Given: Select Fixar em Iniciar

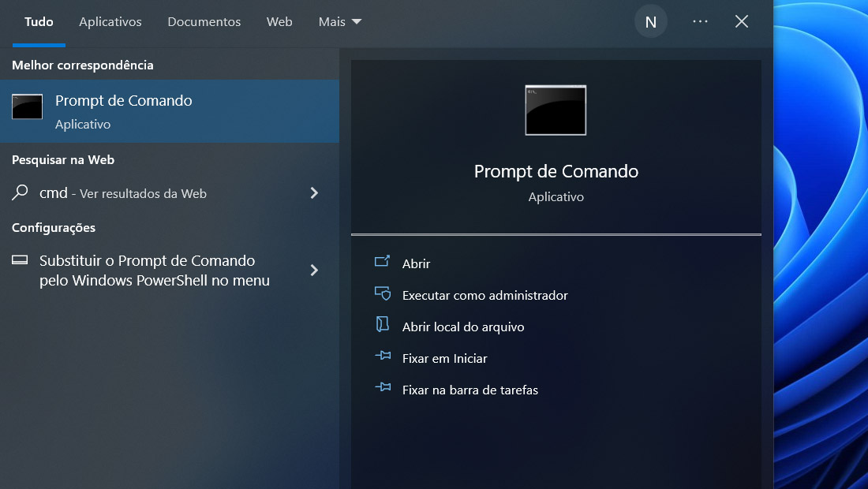Looking at the screenshot, I should point(444,358).
